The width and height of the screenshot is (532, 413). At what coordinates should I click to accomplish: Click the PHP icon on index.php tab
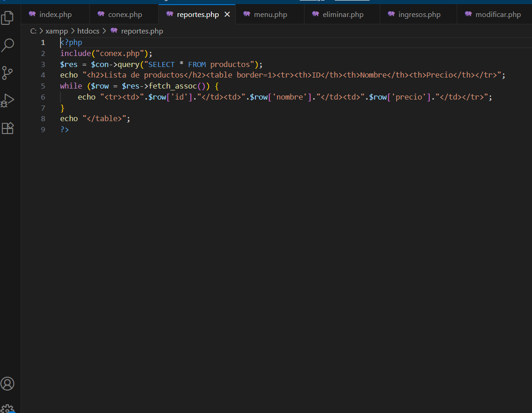(32, 14)
